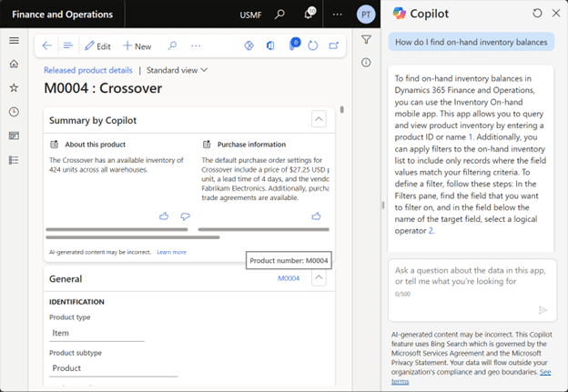Click the vertical scrollbar of the form
Image resolution: width=568 pixels, height=392 pixels.
coord(341,110)
